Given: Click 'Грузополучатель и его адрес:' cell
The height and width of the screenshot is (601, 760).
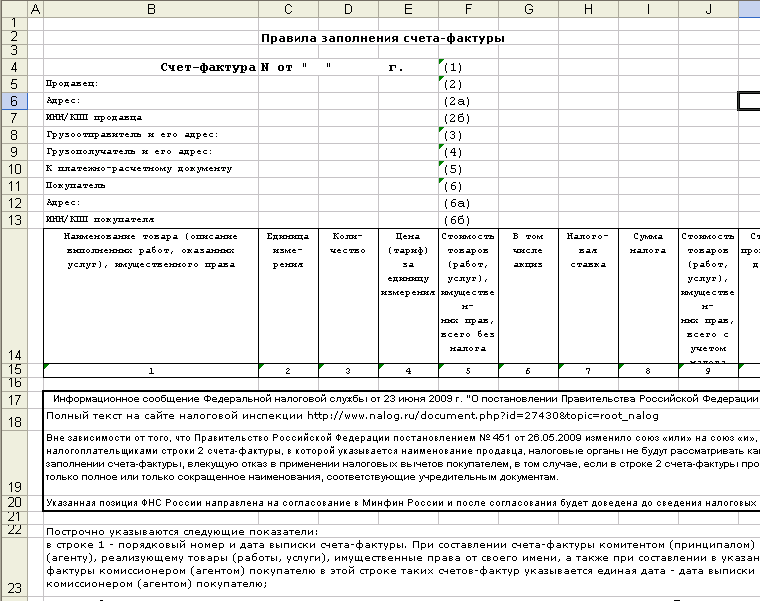Looking at the screenshot, I should (151, 152).
